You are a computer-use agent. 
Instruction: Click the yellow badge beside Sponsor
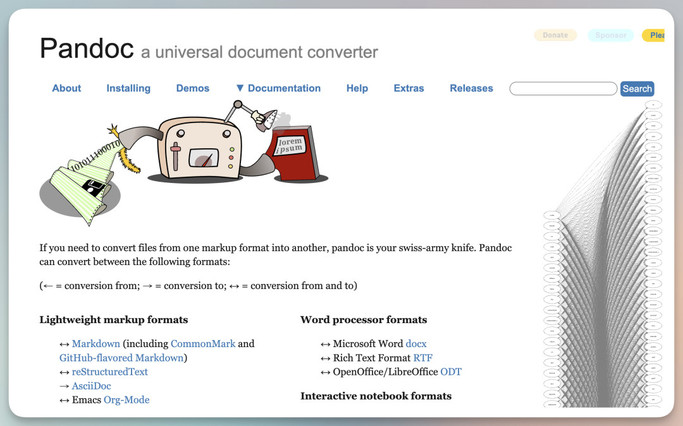(655, 35)
